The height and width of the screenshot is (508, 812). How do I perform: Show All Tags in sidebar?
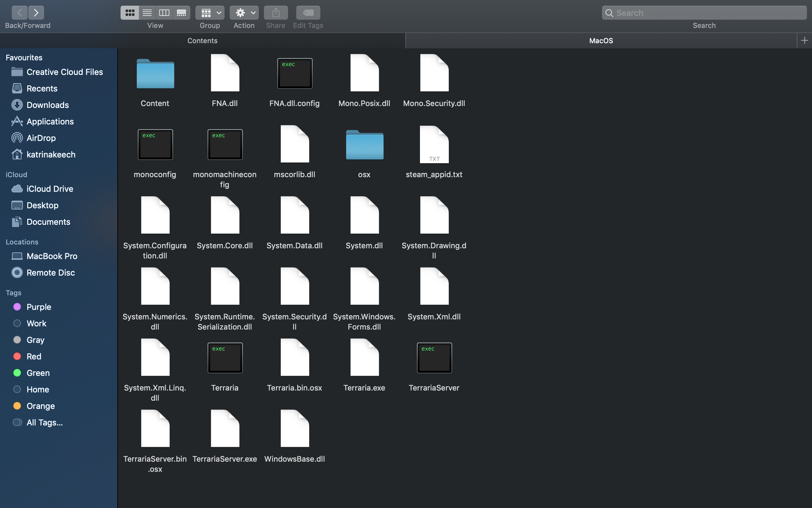pos(59,422)
